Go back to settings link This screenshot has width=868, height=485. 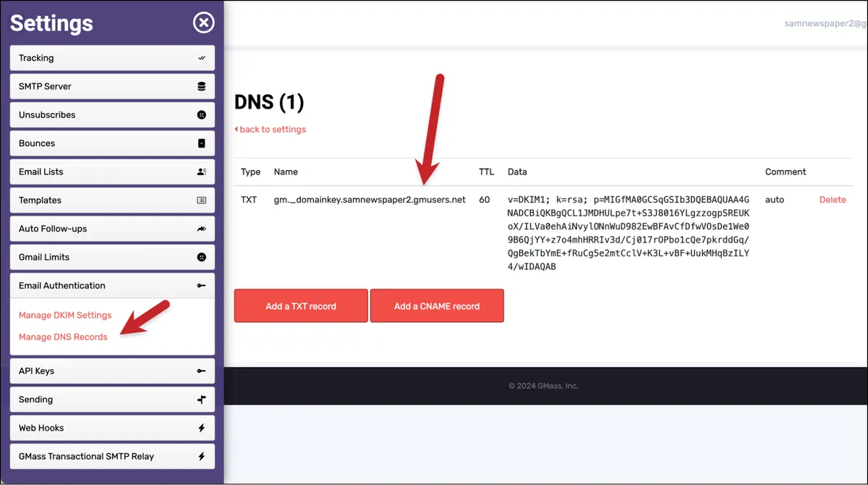[x=271, y=130]
